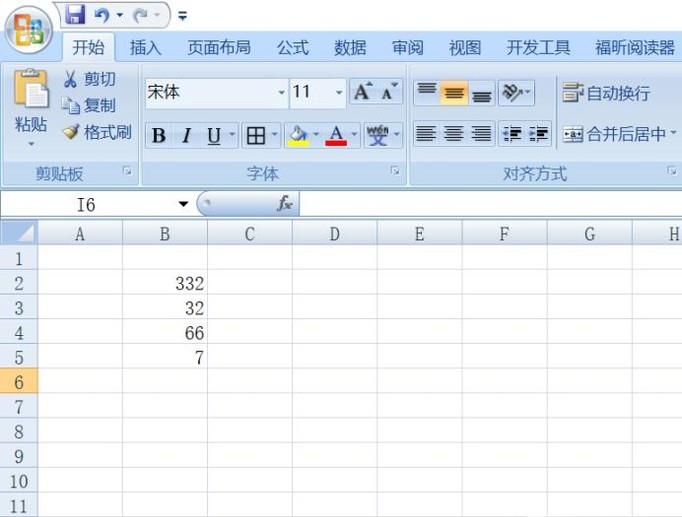Toggle middle vertical alignment
The image size is (682, 517).
tap(454, 92)
